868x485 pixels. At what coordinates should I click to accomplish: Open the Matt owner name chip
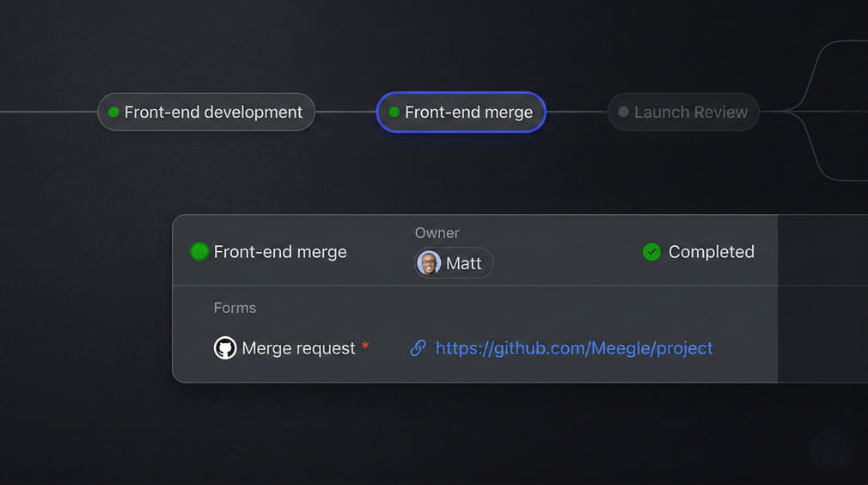coord(463,263)
